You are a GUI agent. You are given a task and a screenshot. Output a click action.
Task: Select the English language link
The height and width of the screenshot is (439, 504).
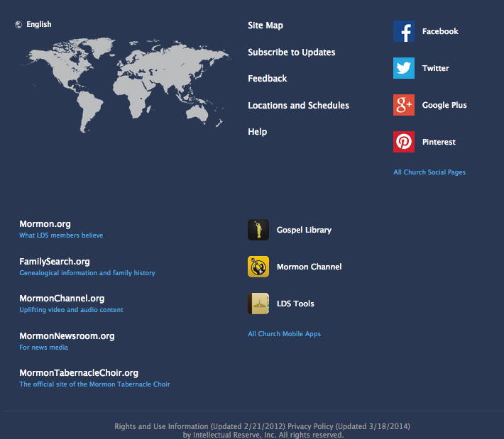tap(38, 24)
